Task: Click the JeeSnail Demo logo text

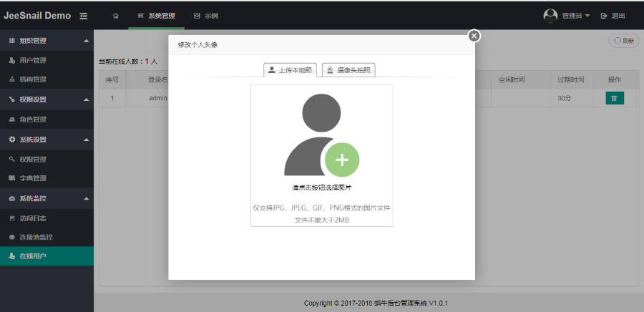Action: 37,16
